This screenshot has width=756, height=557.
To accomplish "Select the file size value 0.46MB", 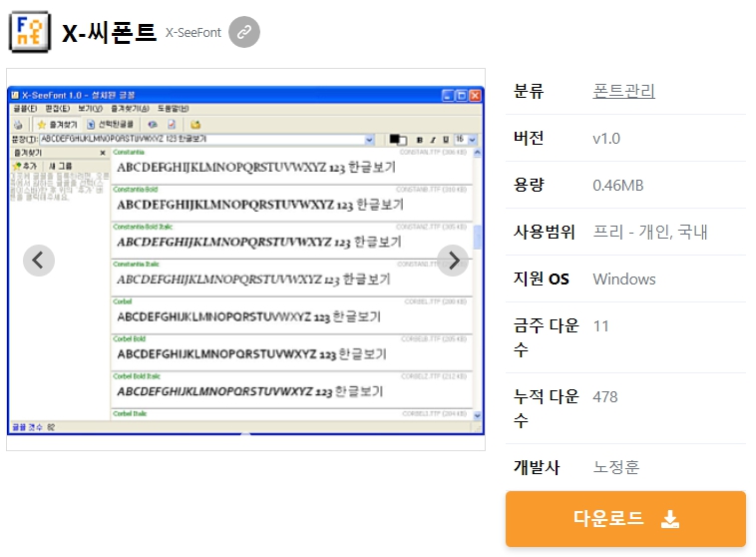I will [618, 186].
